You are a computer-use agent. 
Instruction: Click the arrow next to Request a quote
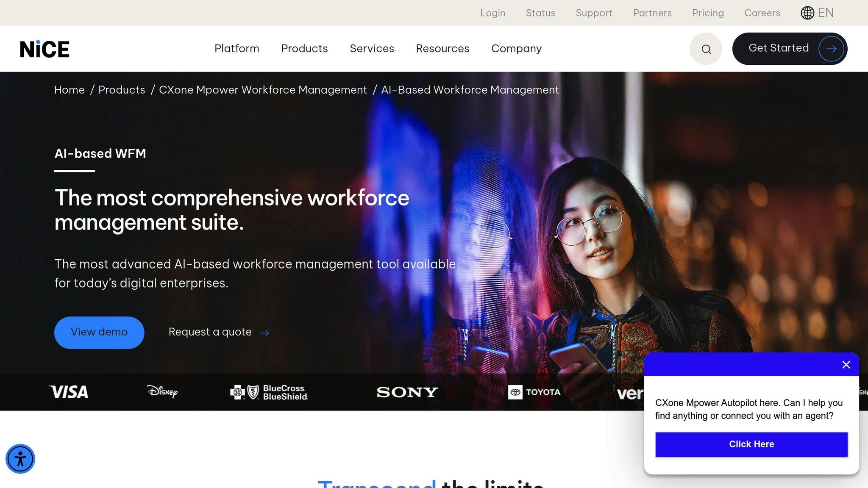(x=264, y=333)
